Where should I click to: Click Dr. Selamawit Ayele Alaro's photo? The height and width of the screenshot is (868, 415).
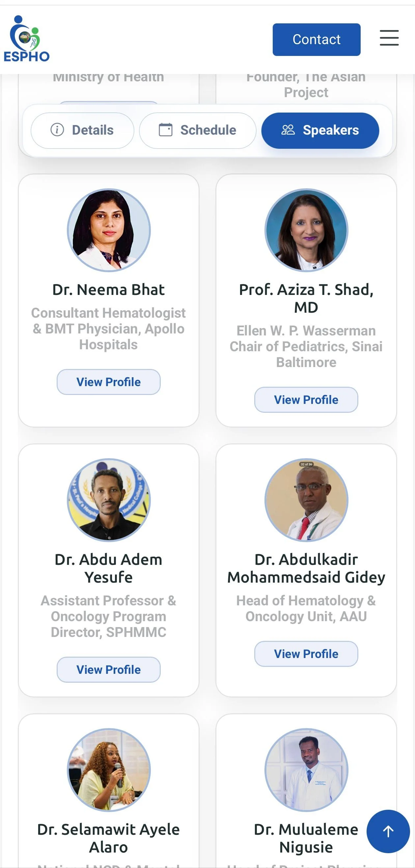click(x=109, y=770)
